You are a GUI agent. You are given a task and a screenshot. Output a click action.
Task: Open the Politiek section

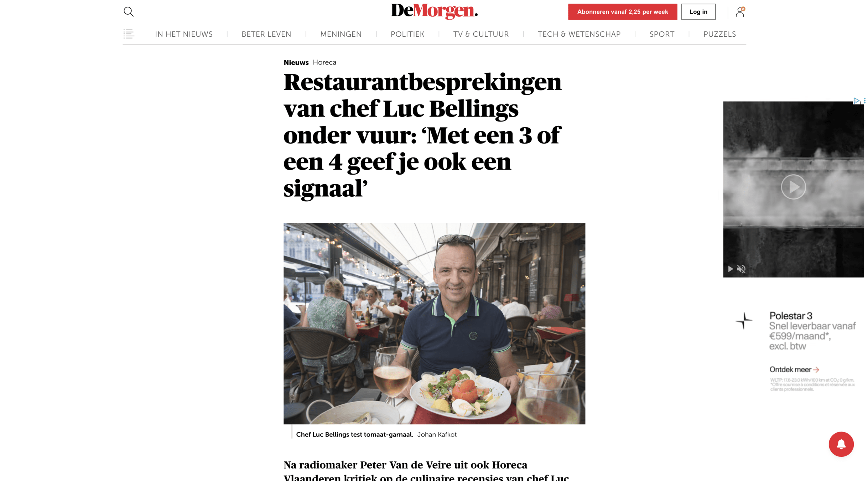pyautogui.click(x=407, y=34)
